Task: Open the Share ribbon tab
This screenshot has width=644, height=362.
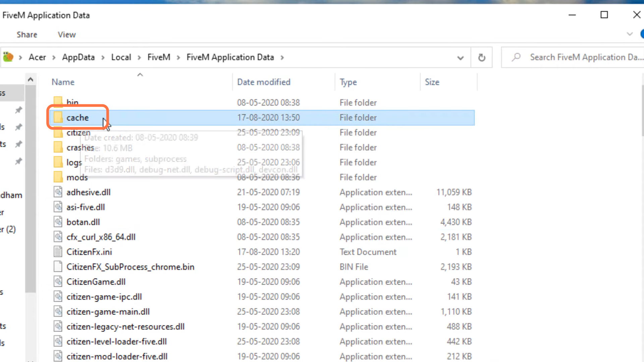Action: [27, 35]
